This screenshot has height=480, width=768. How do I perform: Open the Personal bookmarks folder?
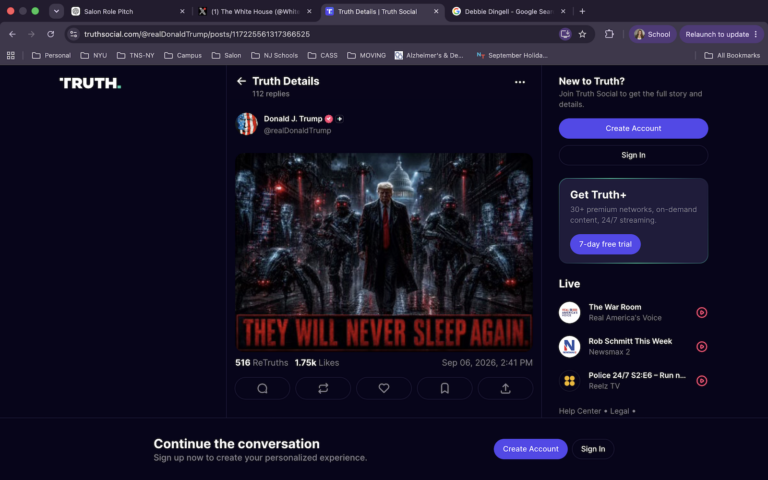tap(51, 55)
